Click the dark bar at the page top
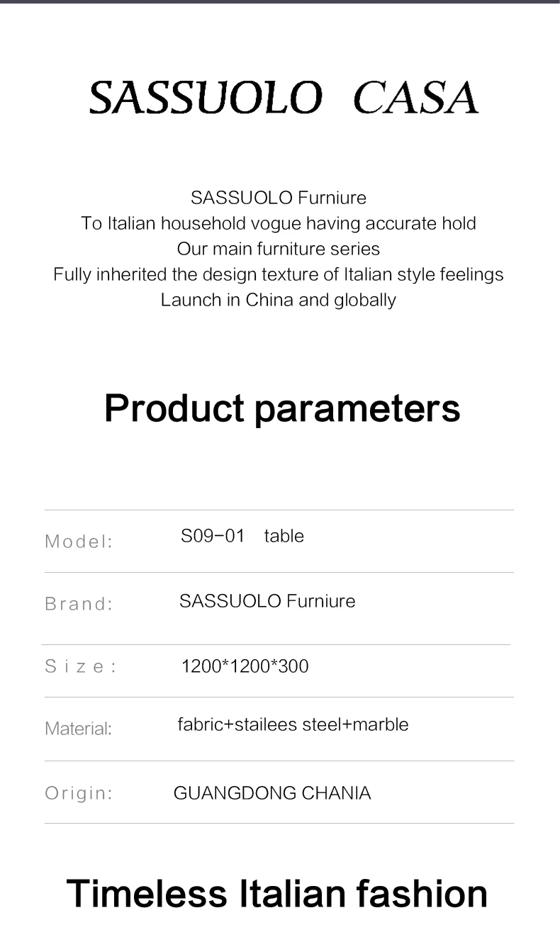Viewport: 560px width, 925px height. point(280,2)
